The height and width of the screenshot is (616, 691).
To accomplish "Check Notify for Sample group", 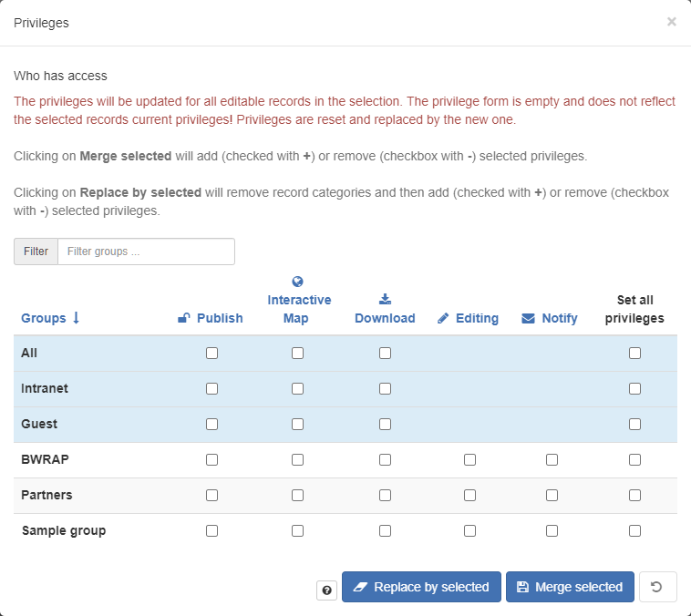I will coord(552,531).
